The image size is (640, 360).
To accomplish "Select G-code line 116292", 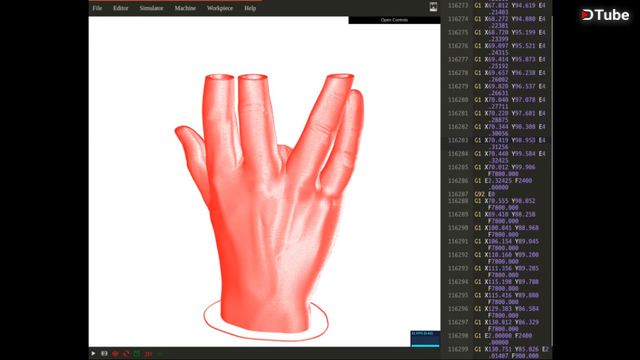I will pyautogui.click(x=497, y=258).
